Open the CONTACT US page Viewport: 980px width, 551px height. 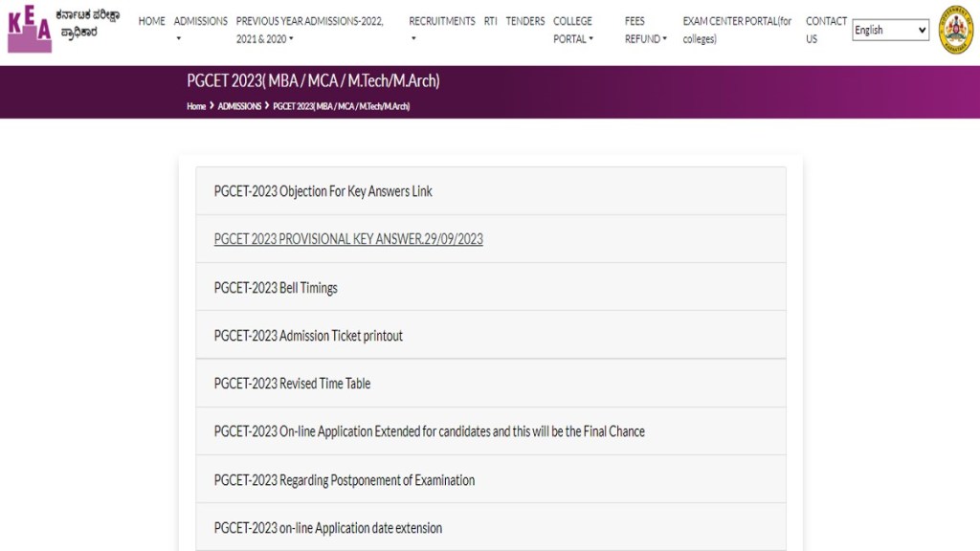click(x=826, y=30)
